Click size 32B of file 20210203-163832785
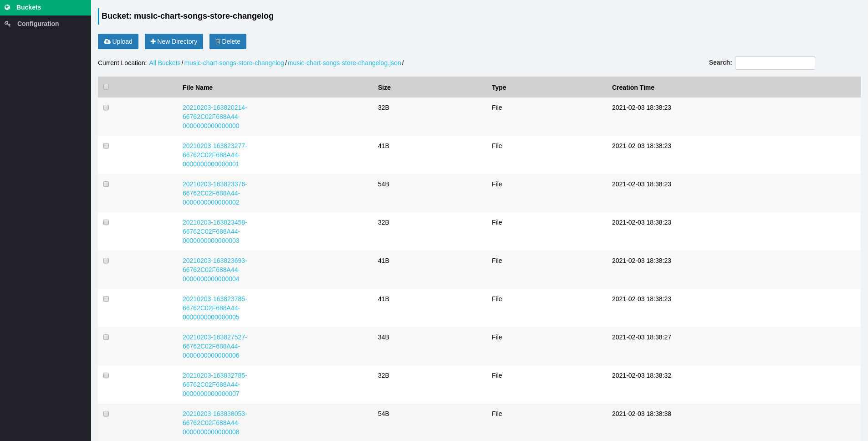 pos(383,375)
